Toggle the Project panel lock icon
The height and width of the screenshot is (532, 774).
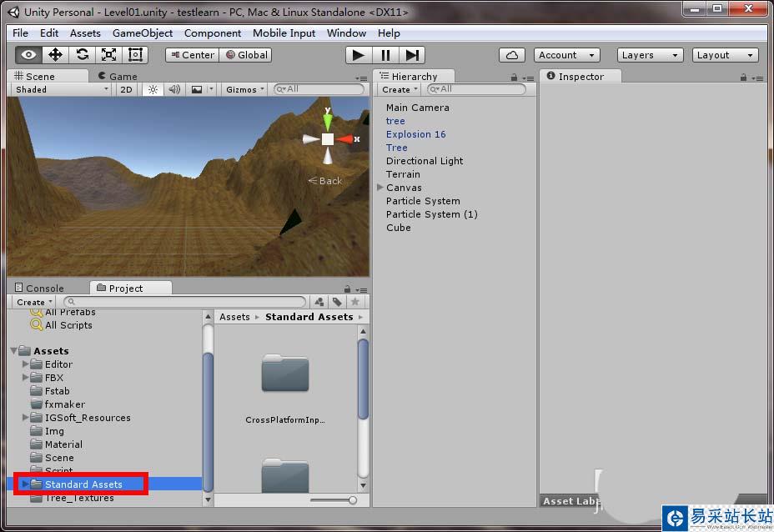pyautogui.click(x=348, y=289)
